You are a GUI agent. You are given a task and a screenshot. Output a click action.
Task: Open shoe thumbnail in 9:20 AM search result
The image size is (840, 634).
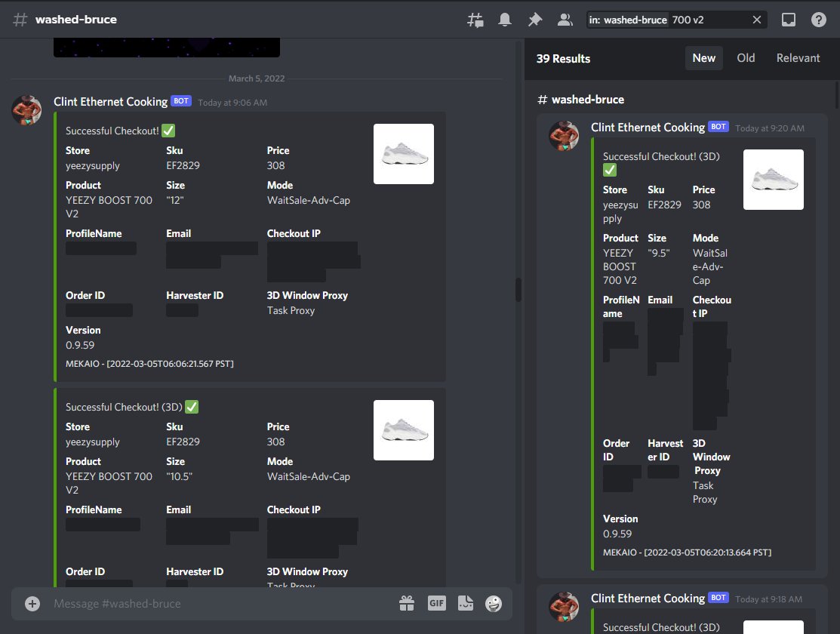click(773, 180)
